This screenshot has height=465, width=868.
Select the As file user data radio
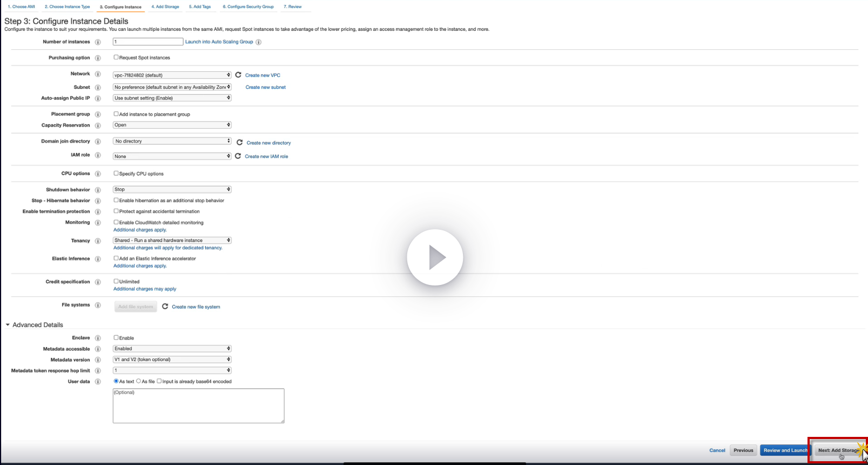point(138,381)
